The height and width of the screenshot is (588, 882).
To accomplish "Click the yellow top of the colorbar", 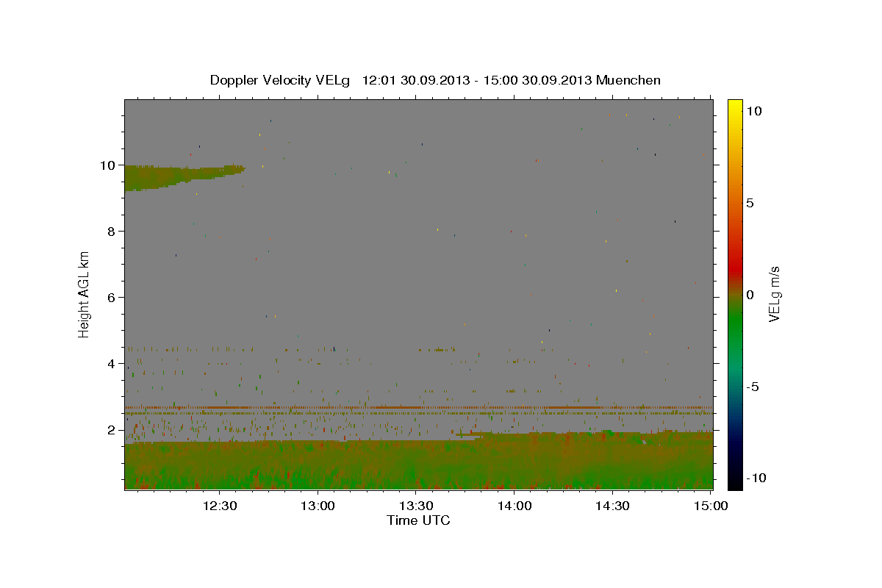I will click(x=734, y=107).
